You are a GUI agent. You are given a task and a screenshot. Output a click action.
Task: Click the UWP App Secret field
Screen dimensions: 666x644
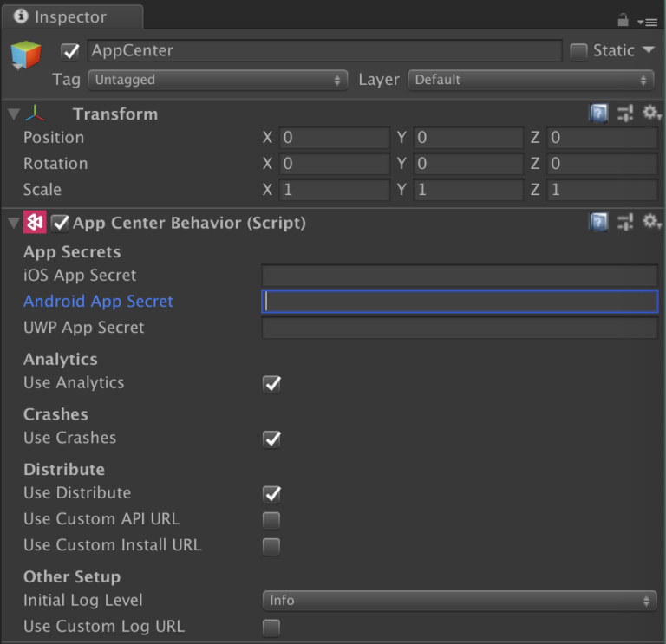[x=460, y=328]
